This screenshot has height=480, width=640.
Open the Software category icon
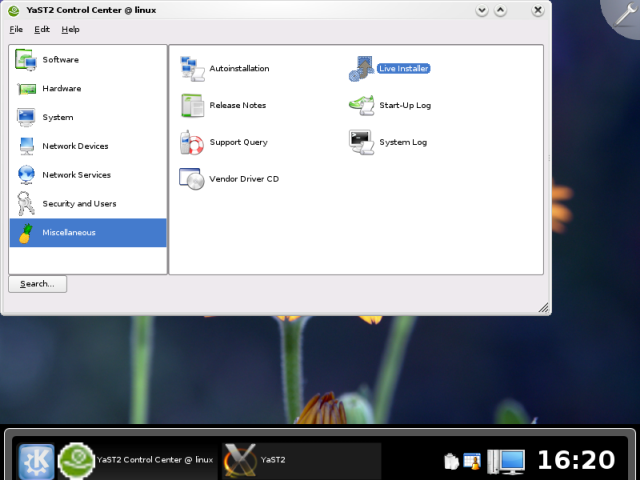point(26,60)
